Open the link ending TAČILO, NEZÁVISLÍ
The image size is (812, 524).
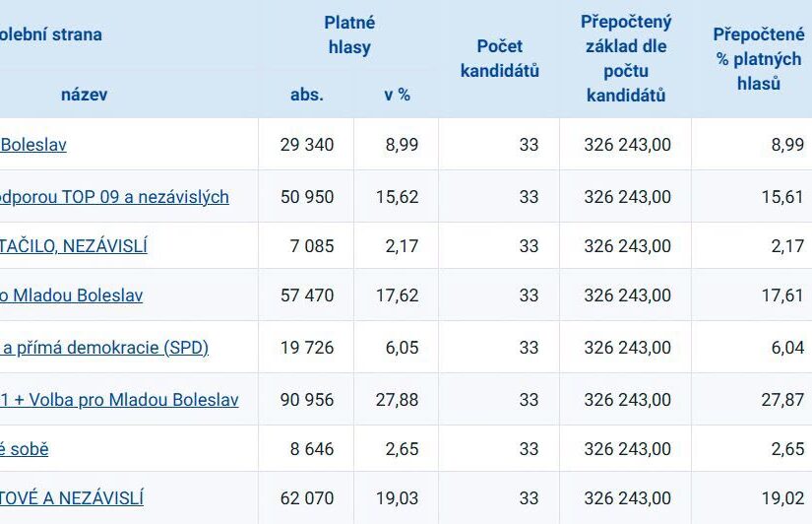74,245
